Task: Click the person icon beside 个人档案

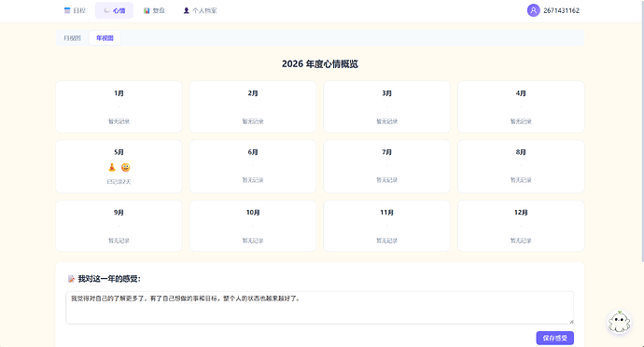Action: click(186, 10)
